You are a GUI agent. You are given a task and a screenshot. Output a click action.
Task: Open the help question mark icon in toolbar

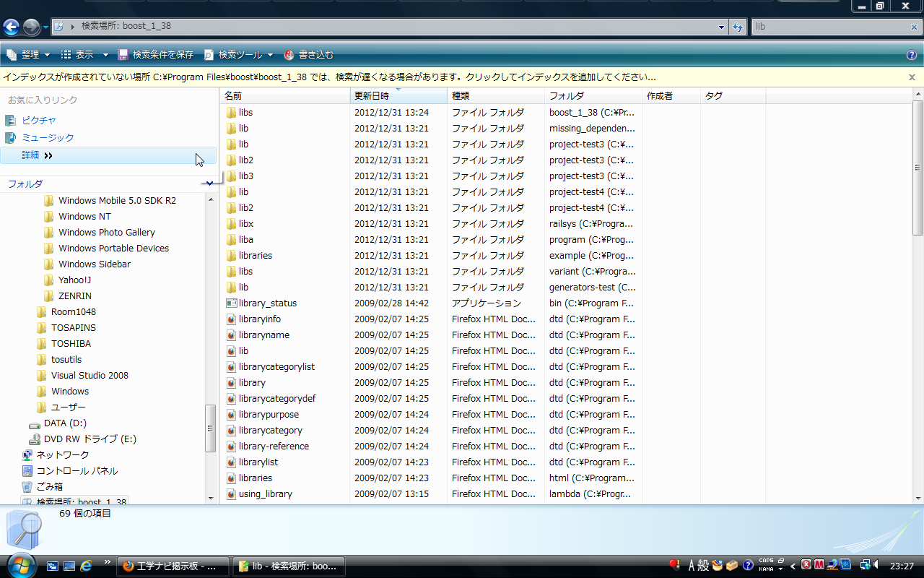pyautogui.click(x=912, y=55)
